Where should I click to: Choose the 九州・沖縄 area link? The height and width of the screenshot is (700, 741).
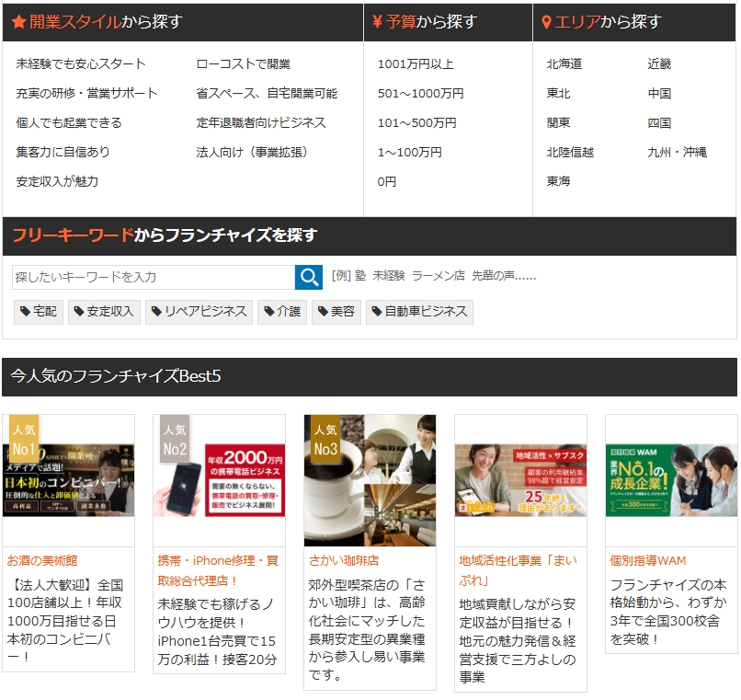point(677,152)
